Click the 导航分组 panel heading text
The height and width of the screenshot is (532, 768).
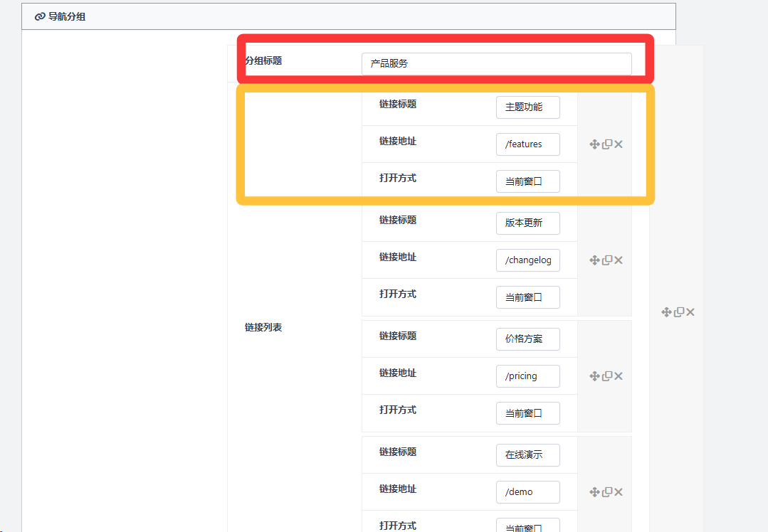[x=67, y=16]
